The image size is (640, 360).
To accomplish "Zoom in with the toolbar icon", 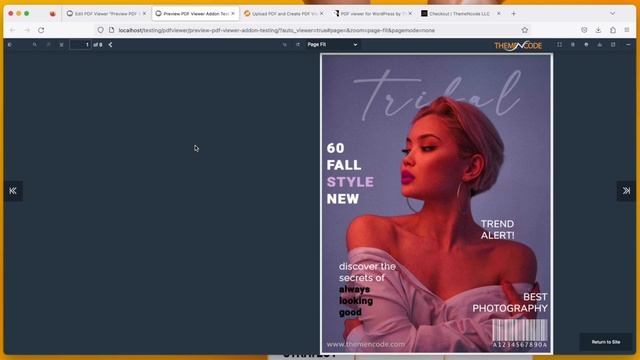I will pos(298,44).
